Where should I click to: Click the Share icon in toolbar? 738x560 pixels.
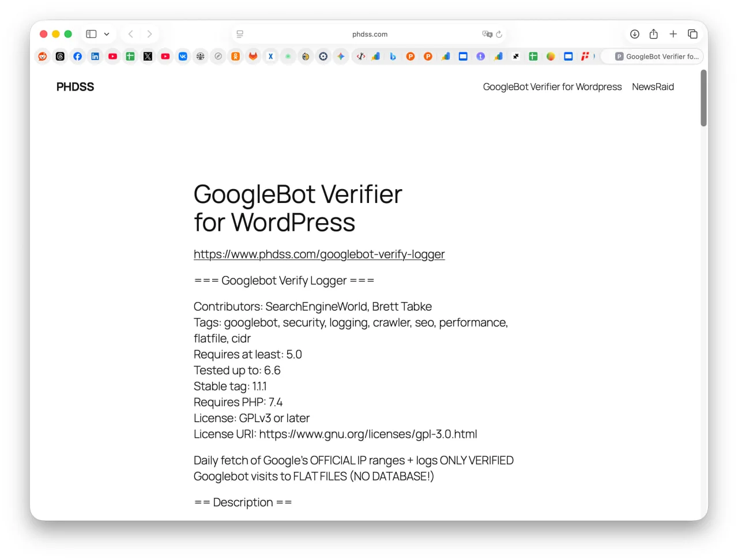(x=653, y=34)
